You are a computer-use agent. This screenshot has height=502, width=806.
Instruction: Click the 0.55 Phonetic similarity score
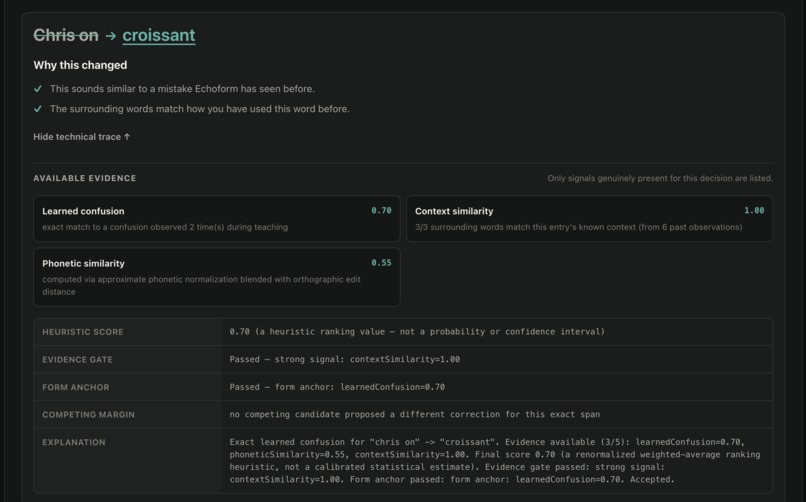click(x=381, y=263)
